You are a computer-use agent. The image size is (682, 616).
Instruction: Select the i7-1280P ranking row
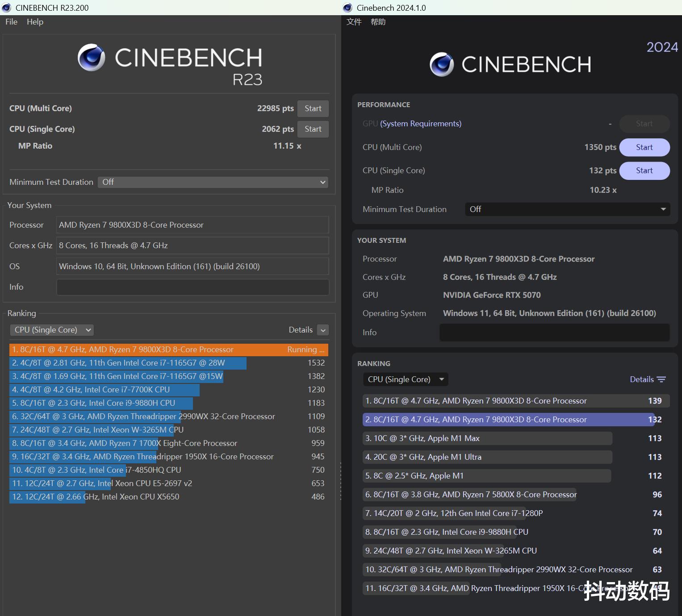pyautogui.click(x=516, y=513)
